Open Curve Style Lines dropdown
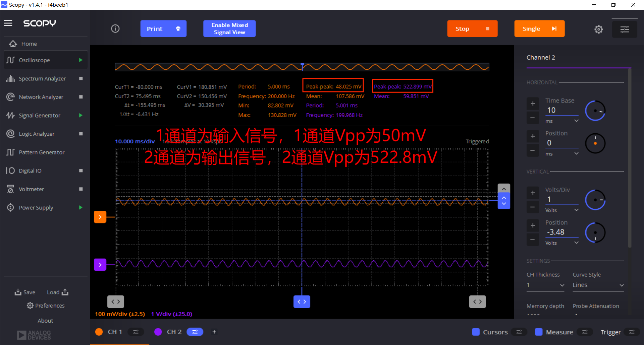The image size is (644, 345). [x=598, y=285]
